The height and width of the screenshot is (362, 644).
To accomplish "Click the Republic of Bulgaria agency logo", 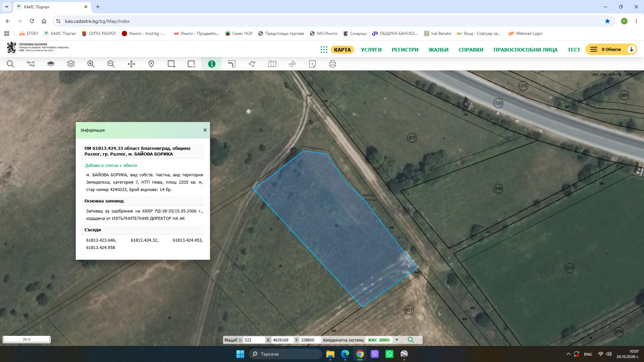I will [x=38, y=47].
